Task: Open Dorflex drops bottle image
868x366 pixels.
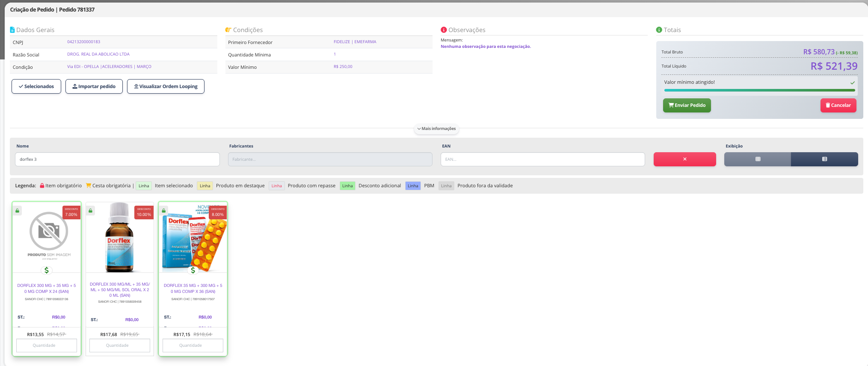Action: pyautogui.click(x=119, y=238)
